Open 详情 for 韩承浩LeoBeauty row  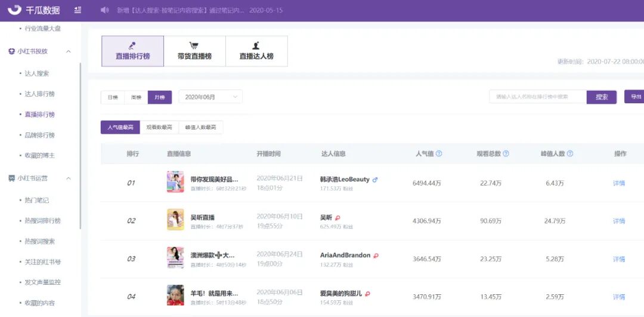[x=619, y=183]
